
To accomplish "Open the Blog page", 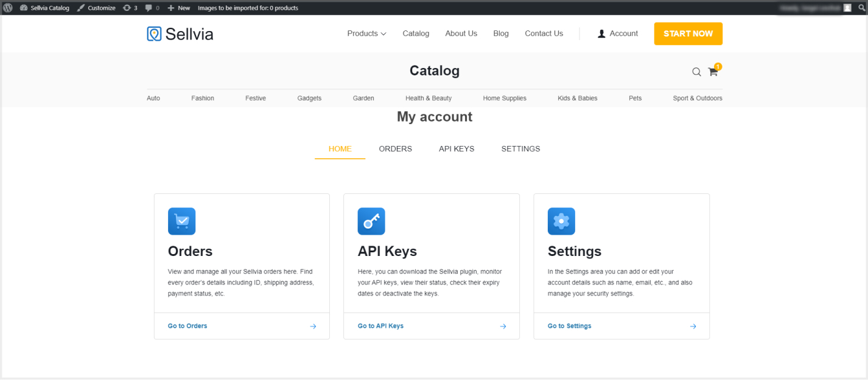I will pyautogui.click(x=501, y=33).
